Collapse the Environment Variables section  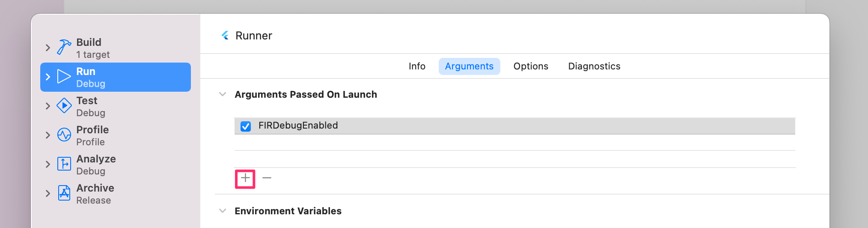(x=223, y=211)
